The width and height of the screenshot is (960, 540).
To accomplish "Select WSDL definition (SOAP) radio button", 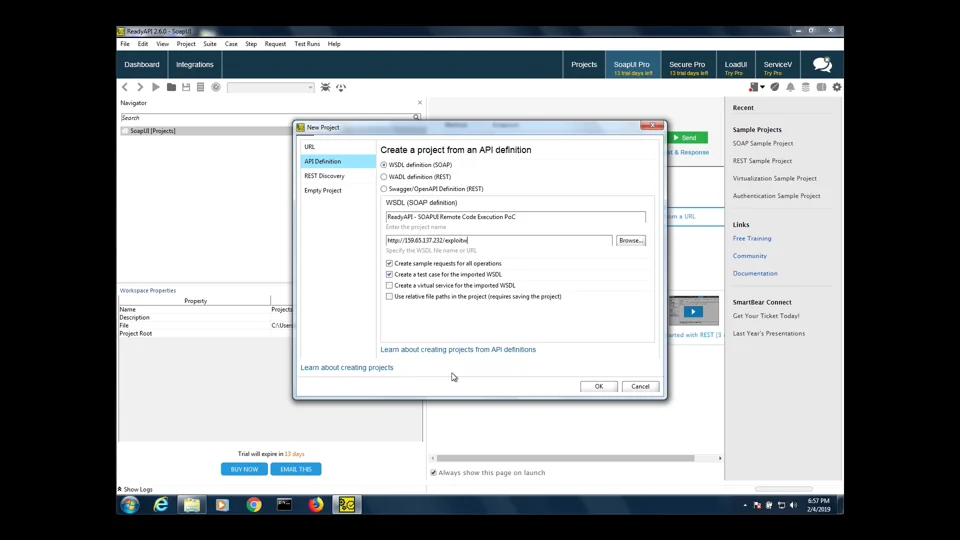I will (384, 165).
